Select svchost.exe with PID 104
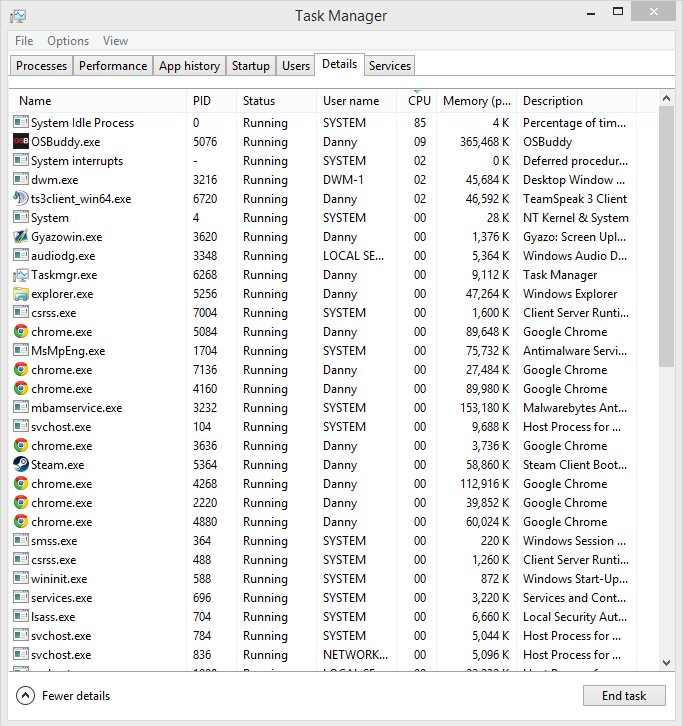 tap(61, 426)
